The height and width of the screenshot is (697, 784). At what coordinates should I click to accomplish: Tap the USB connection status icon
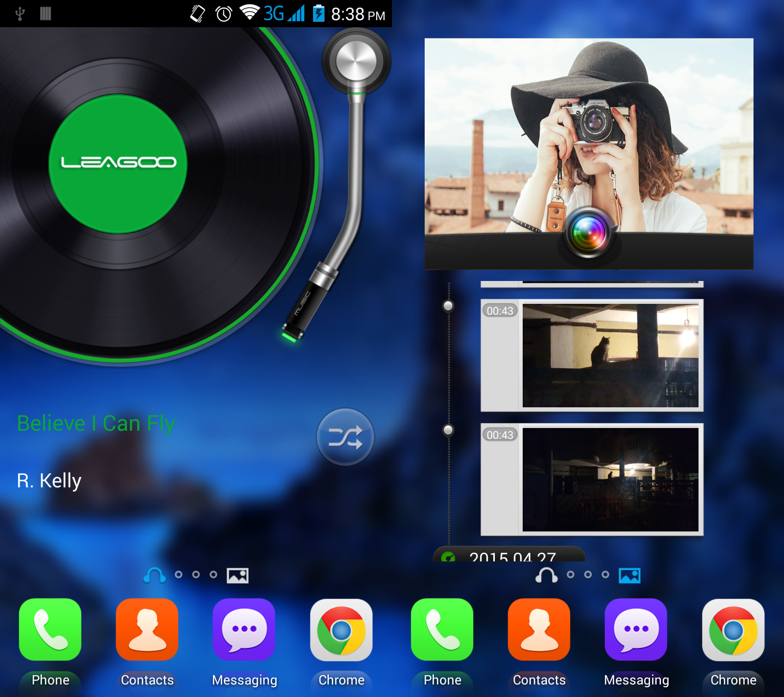pyautogui.click(x=20, y=14)
